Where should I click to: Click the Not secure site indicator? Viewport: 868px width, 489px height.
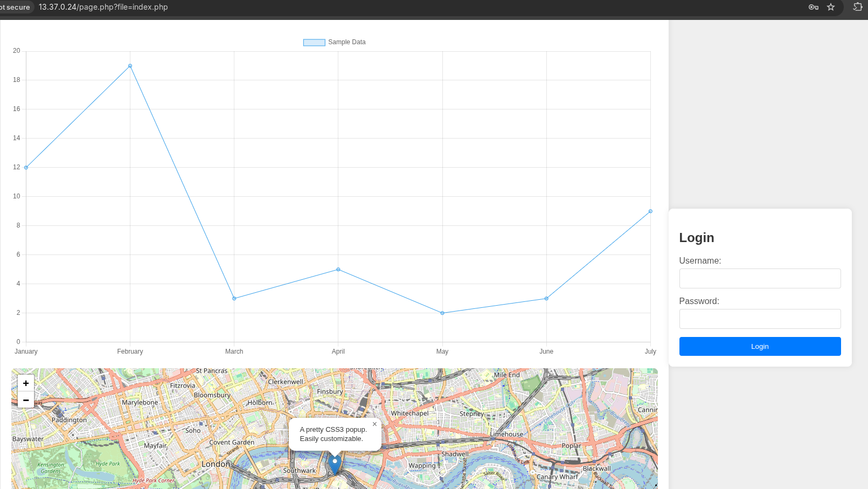click(x=16, y=7)
